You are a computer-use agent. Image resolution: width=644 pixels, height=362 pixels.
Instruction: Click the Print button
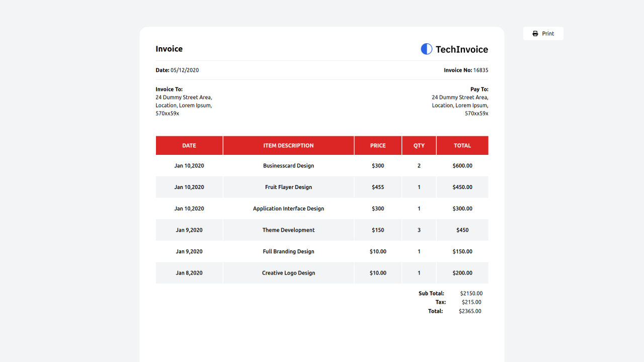pos(543,34)
